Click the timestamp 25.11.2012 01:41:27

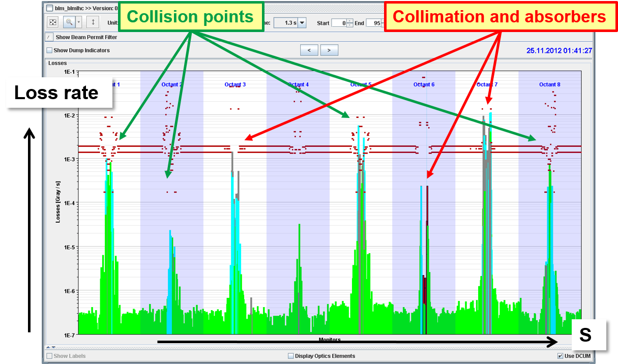coord(559,51)
